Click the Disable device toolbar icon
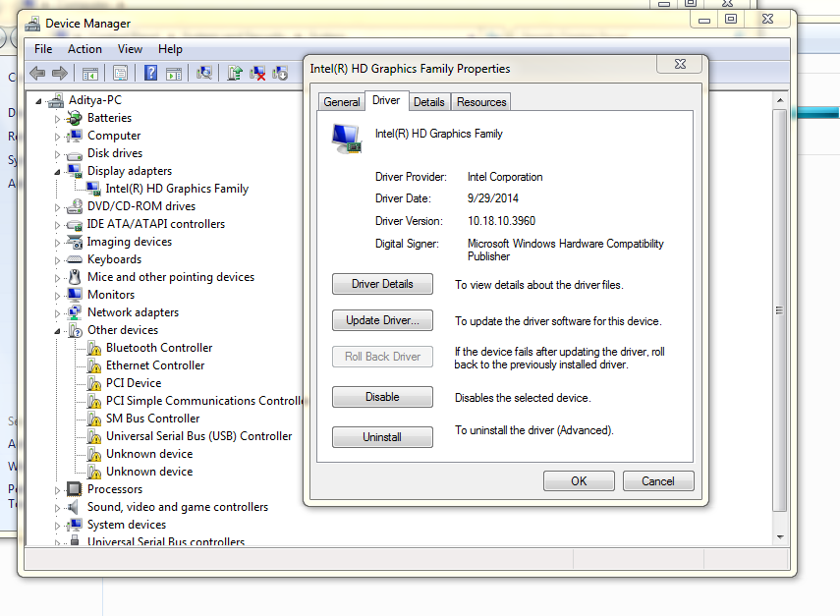This screenshot has width=840, height=616. 280,73
